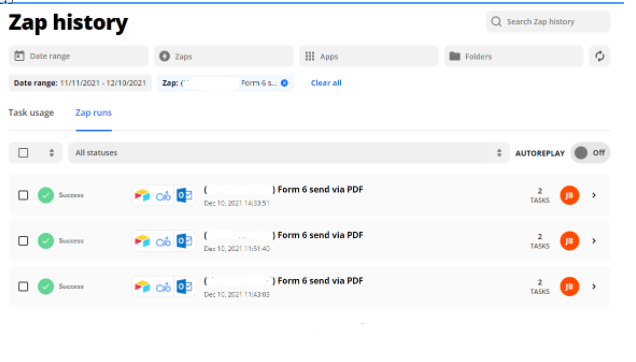Expand the 11:43:03 run details chevron
This screenshot has width=636, height=362.
594,287
